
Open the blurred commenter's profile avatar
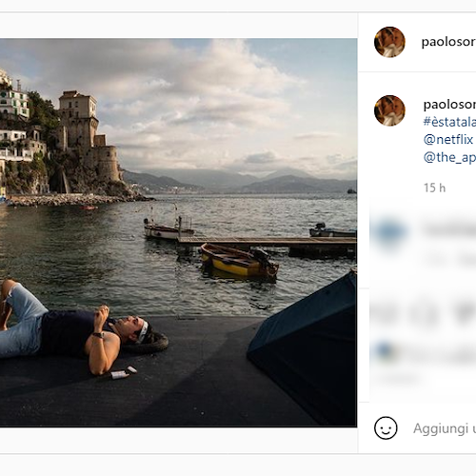(x=389, y=231)
